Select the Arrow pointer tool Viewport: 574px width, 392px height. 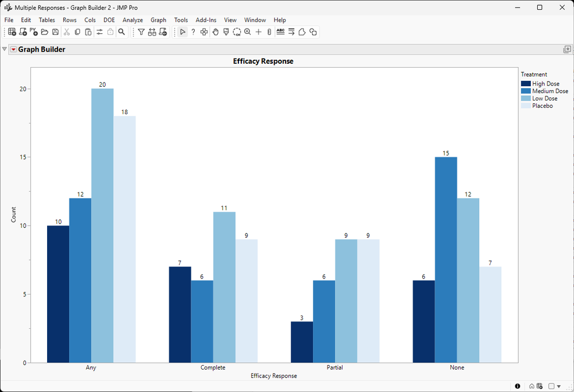click(x=183, y=32)
